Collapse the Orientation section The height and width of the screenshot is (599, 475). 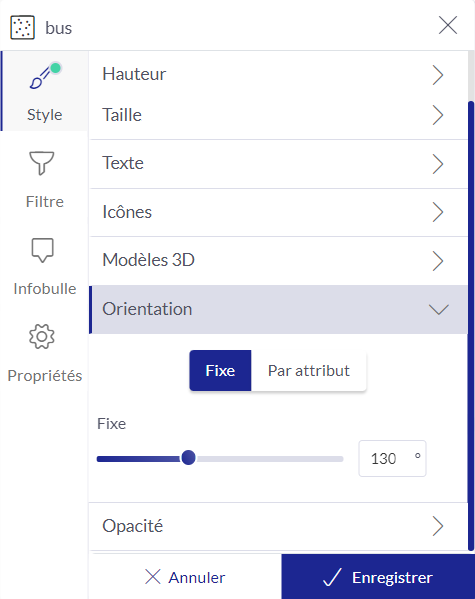[279, 309]
